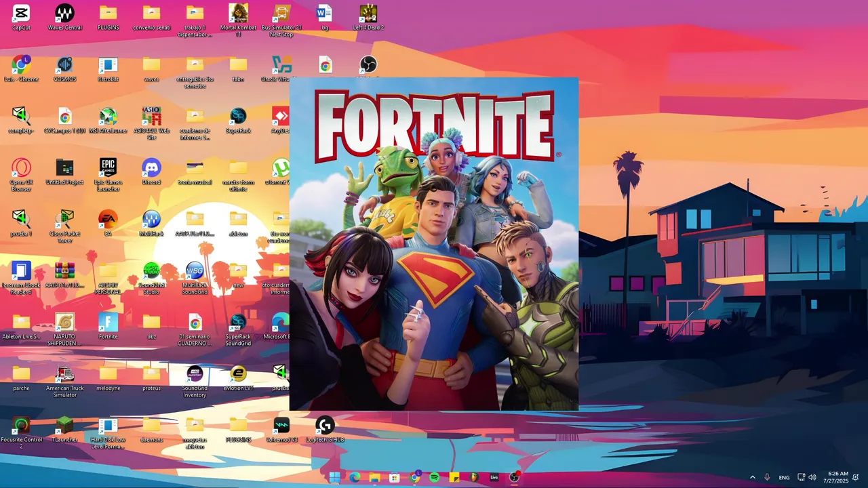Select the ARCHIV PERSONAL folder

[x=108, y=278]
